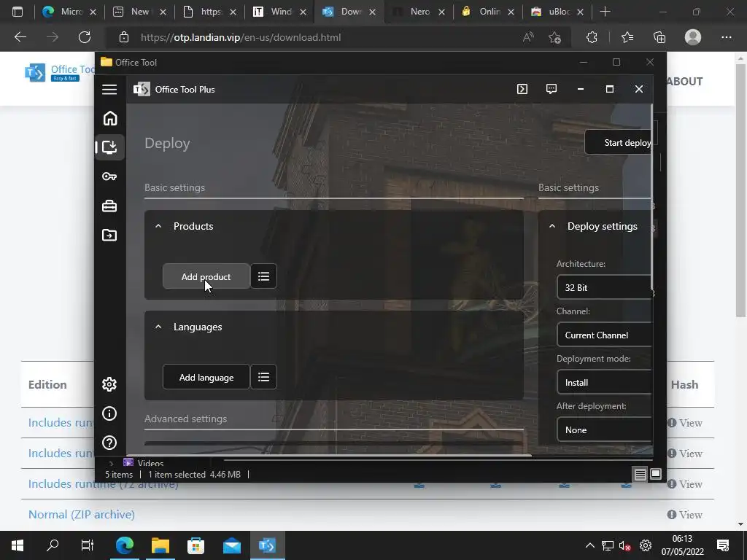The width and height of the screenshot is (747, 560).
Task: Open the notification center icon
Action: [x=723, y=545]
